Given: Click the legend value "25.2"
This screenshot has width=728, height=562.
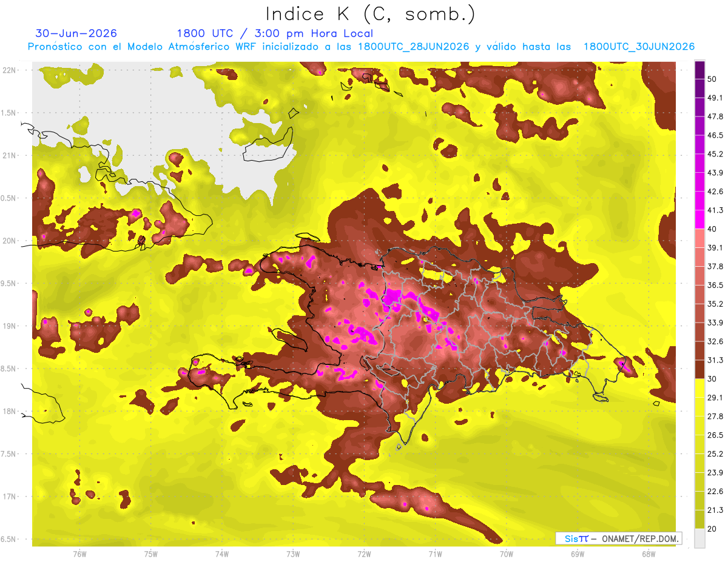Looking at the screenshot, I should click(715, 454).
